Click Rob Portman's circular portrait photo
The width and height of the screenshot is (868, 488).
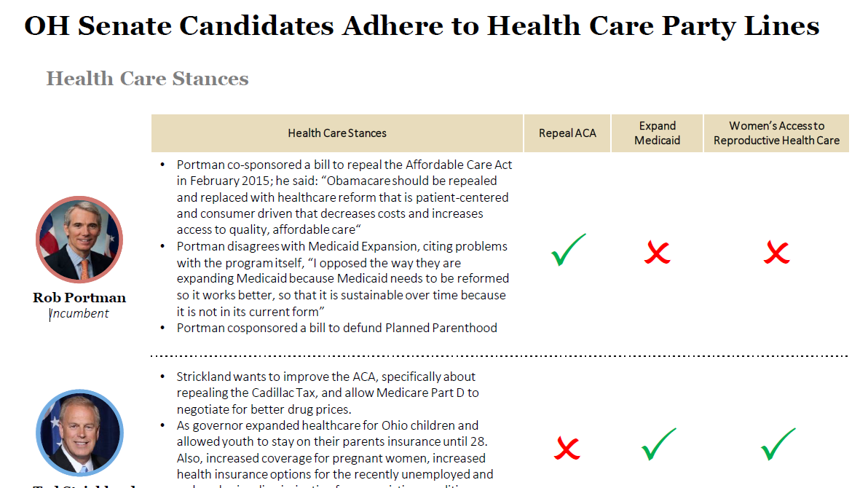[79, 240]
